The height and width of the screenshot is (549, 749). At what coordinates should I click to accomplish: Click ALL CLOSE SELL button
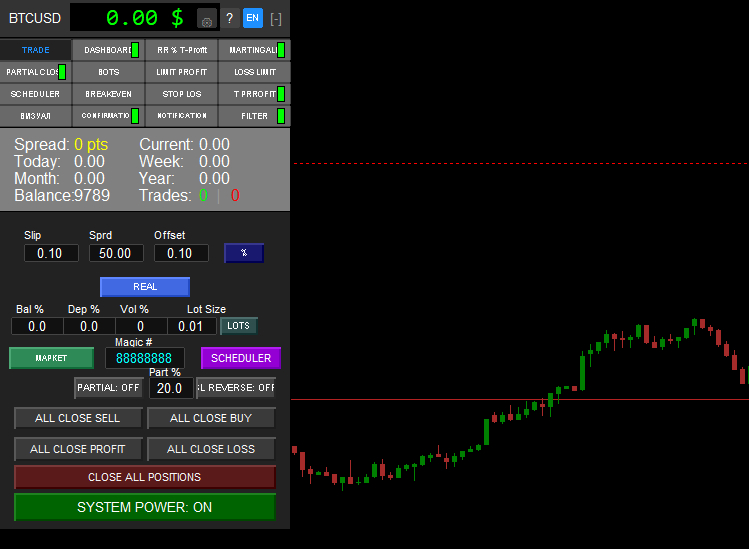(78, 418)
